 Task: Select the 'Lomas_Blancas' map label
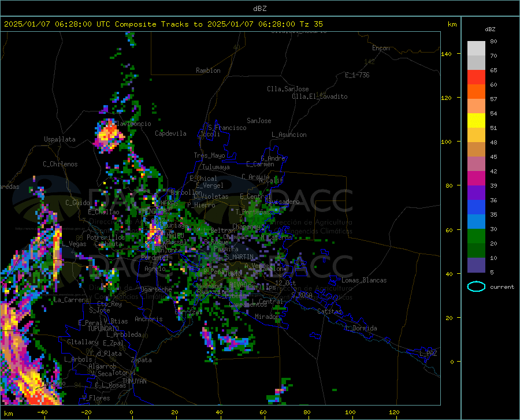[364, 280]
